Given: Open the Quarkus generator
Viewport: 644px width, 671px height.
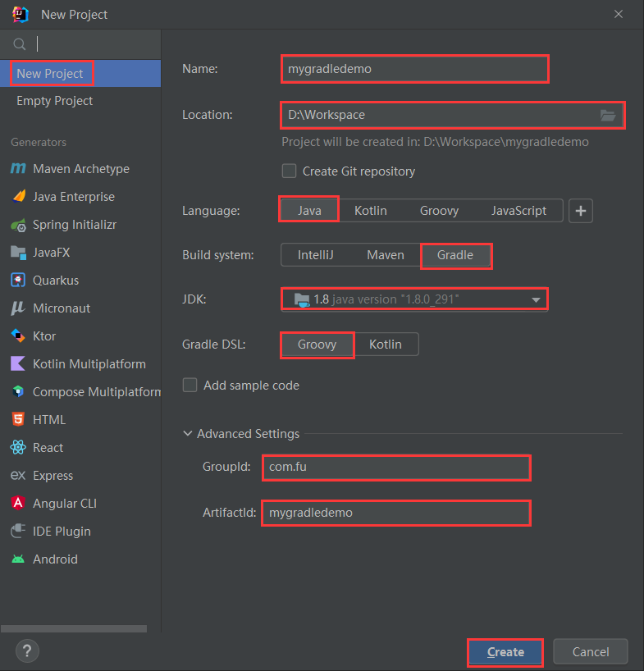Looking at the screenshot, I should click(80, 281).
